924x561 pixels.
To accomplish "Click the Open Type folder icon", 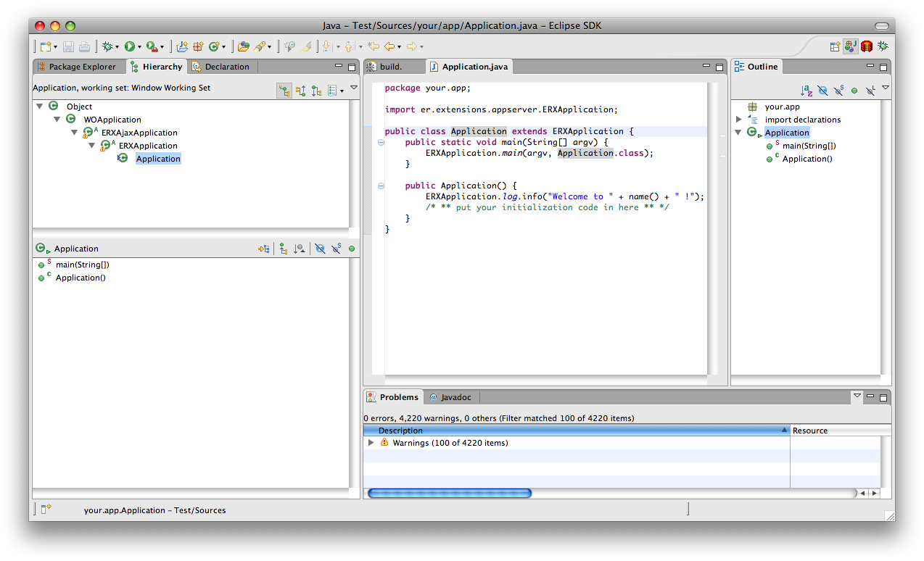I will point(244,46).
